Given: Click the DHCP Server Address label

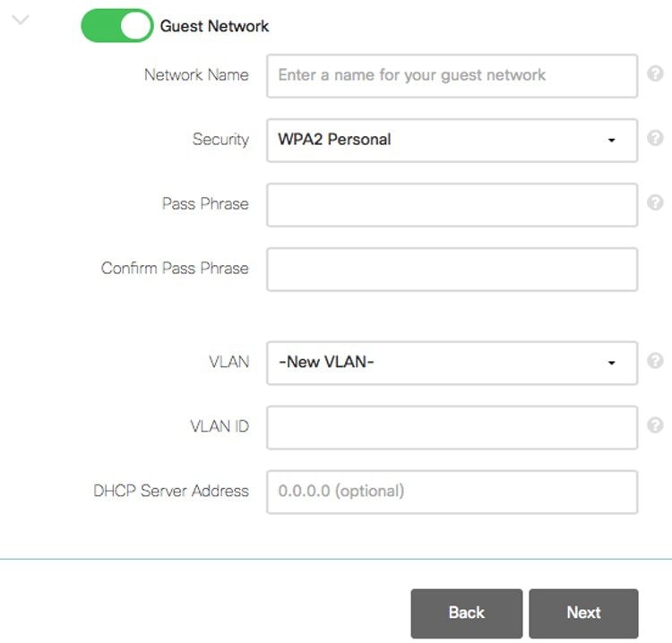Looking at the screenshot, I should 171,491.
